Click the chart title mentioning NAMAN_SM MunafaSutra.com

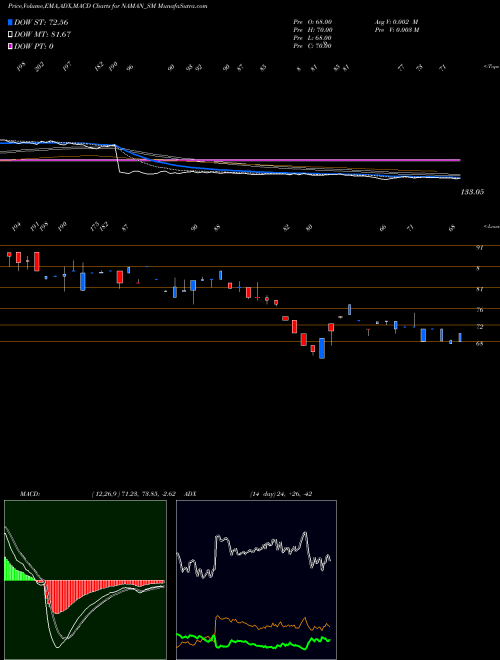pos(108,6)
